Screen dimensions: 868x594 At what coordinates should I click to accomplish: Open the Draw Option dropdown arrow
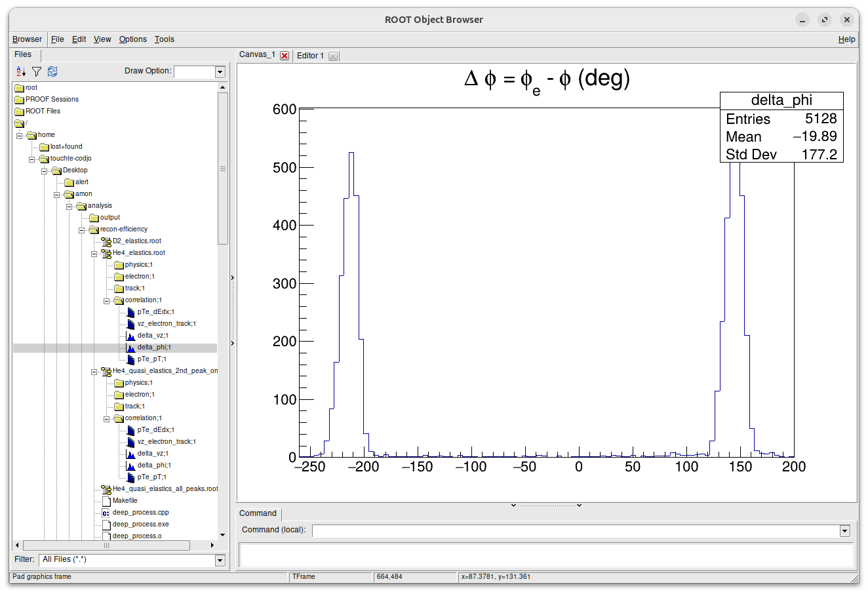point(220,72)
